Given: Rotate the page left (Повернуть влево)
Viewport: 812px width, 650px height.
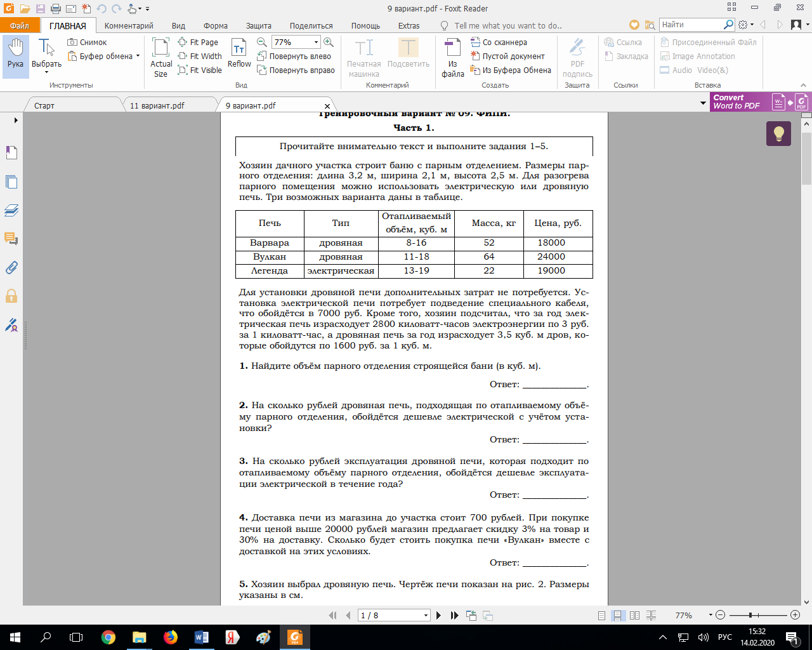Looking at the screenshot, I should [x=294, y=56].
